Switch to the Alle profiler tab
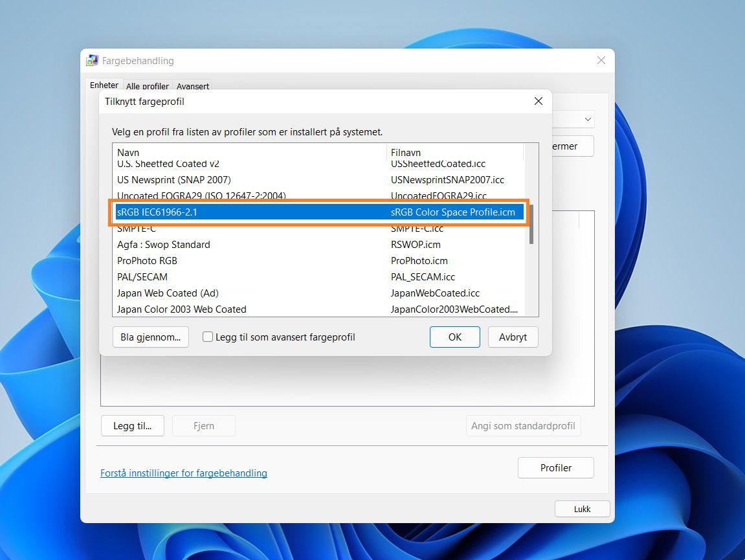The image size is (745, 560). pyautogui.click(x=148, y=86)
